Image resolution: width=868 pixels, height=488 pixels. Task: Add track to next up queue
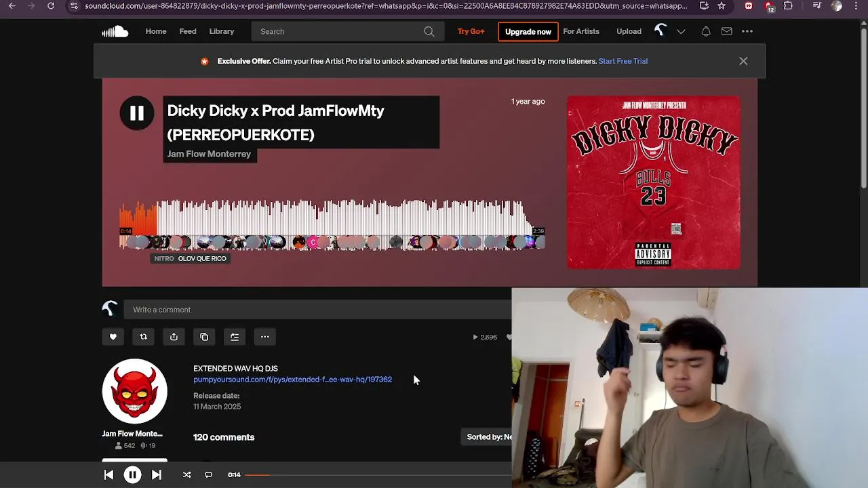point(235,337)
